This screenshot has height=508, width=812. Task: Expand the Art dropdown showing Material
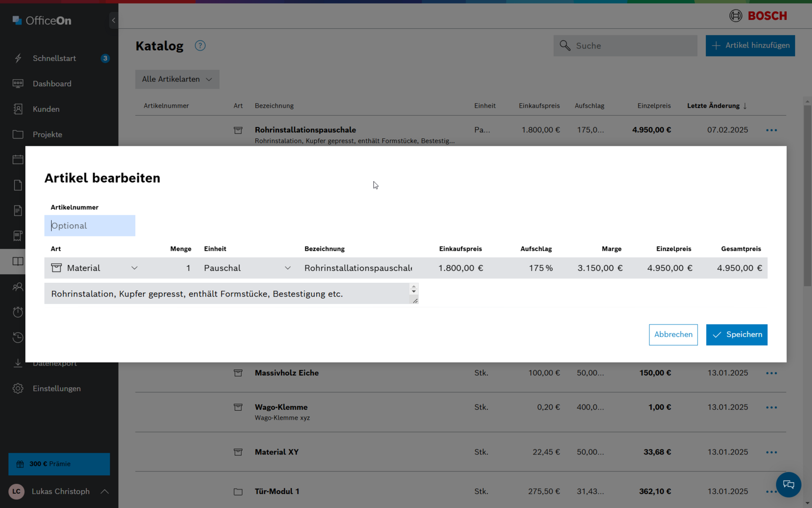[x=94, y=268]
